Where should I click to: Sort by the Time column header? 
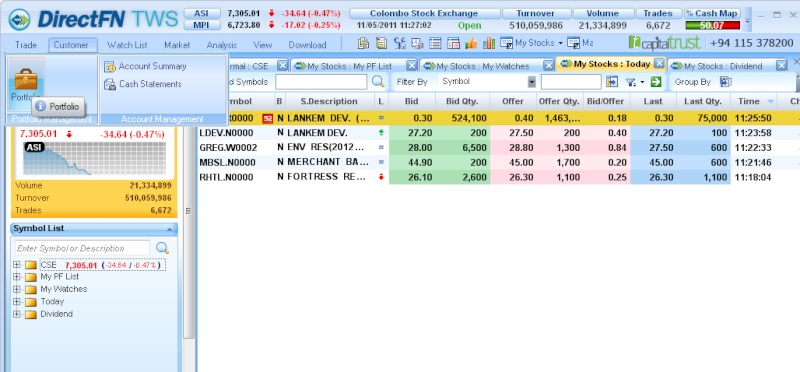754,101
